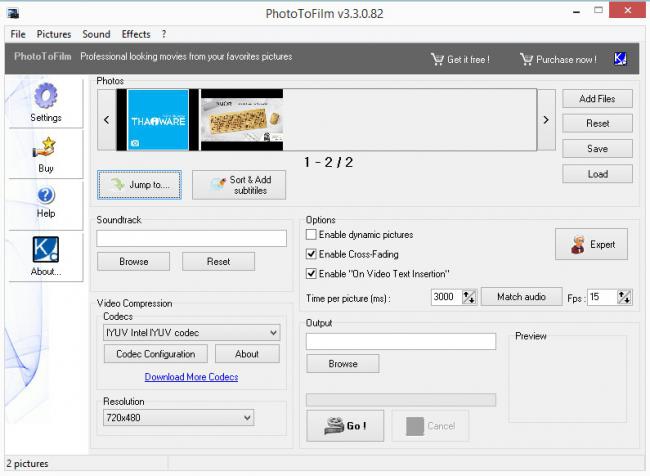Click the Match audio button
The width and height of the screenshot is (650, 476).
(x=521, y=297)
